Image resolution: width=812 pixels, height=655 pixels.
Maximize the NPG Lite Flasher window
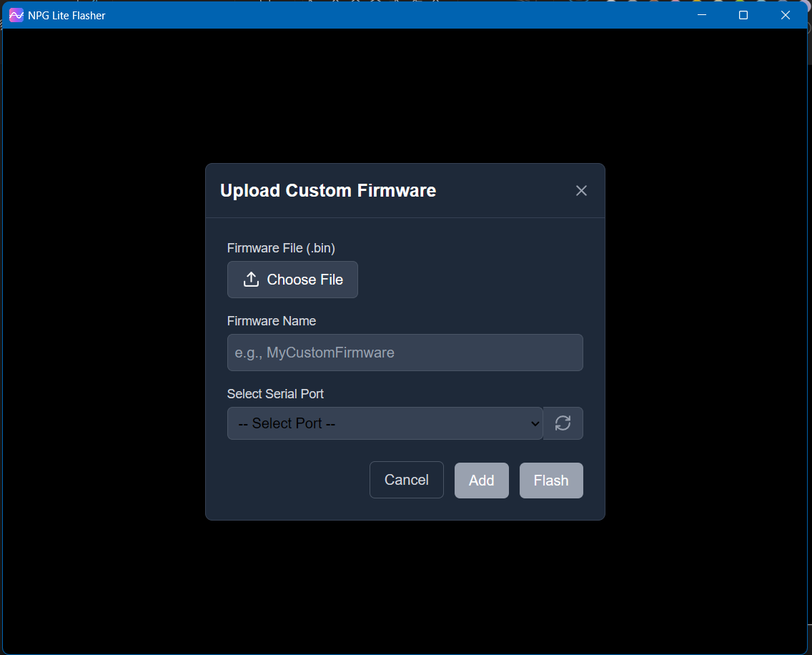(743, 15)
